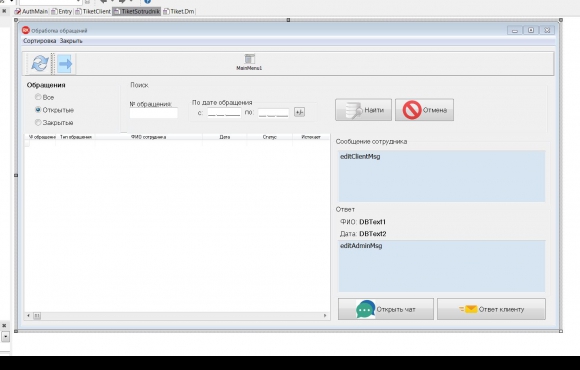Switch to the TiketClient tab
This screenshot has height=370, width=580.
pos(93,11)
